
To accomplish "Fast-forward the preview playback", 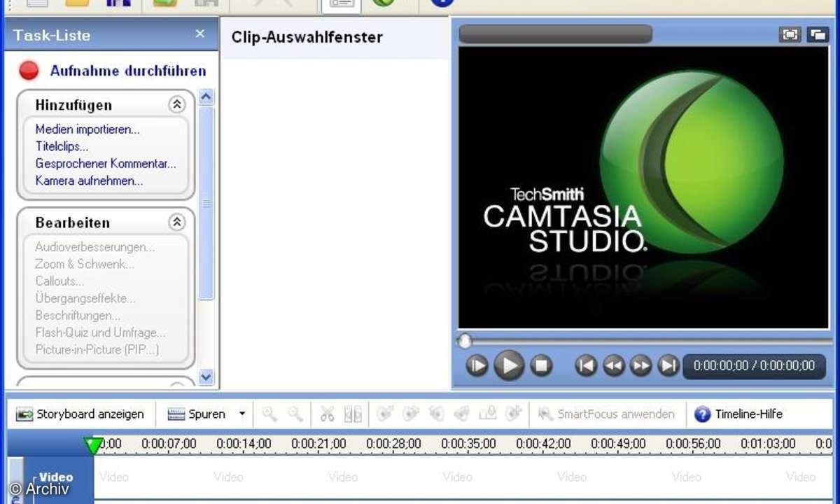I will click(x=641, y=365).
